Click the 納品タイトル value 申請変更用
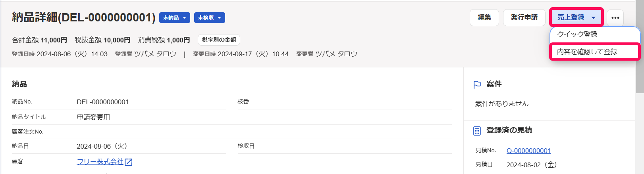The height and width of the screenshot is (174, 644). click(x=93, y=117)
